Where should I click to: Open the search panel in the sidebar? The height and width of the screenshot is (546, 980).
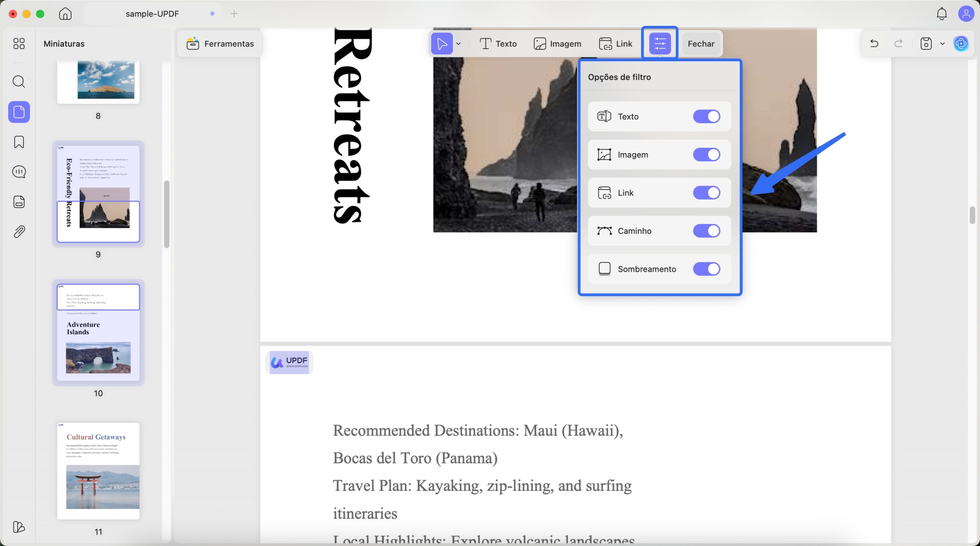tap(18, 81)
